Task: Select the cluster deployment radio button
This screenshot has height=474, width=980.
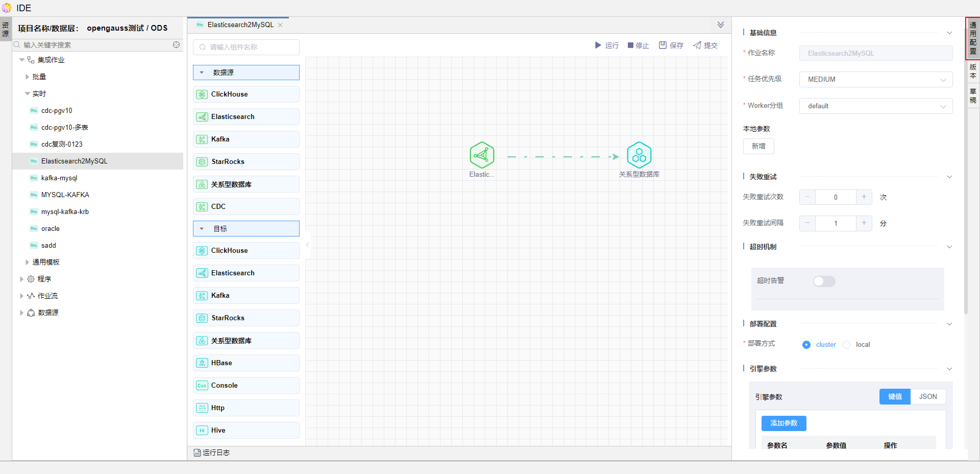Action: 806,345
